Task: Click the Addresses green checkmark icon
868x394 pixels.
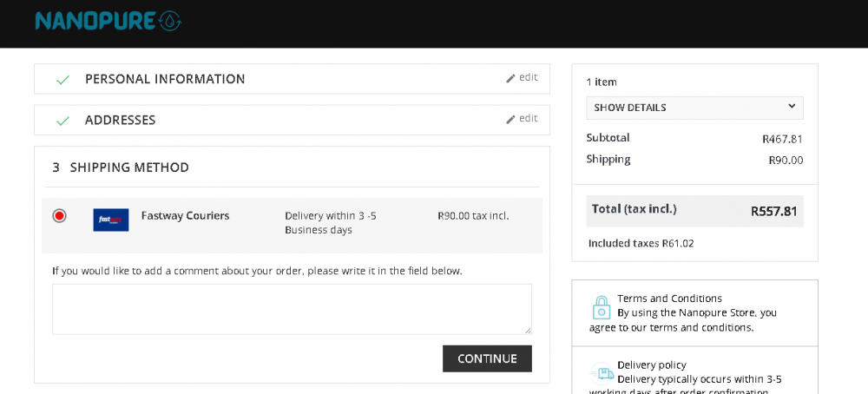Action: [62, 121]
